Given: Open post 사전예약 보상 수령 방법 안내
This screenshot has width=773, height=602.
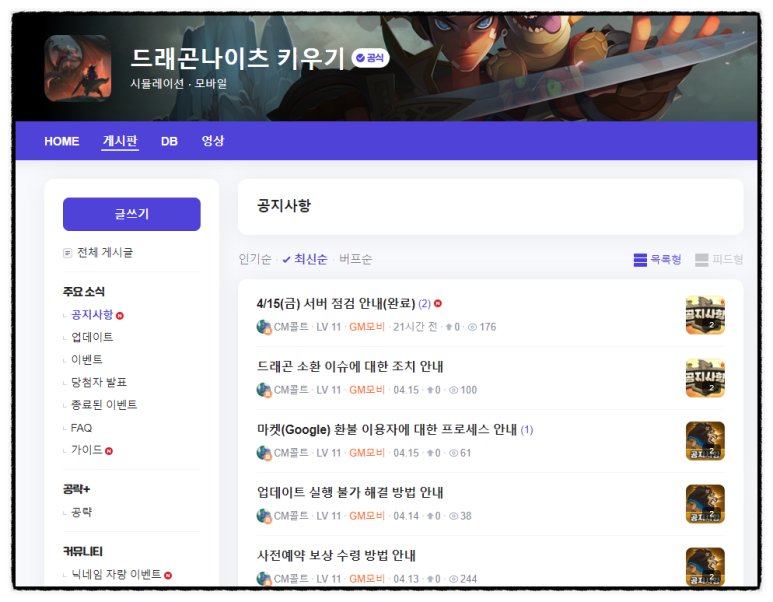Looking at the screenshot, I should [336, 556].
